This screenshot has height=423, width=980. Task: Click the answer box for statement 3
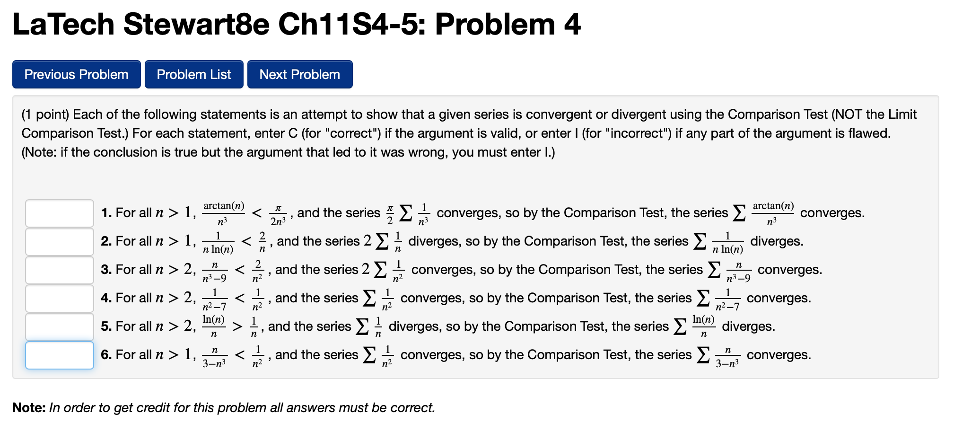point(59,270)
